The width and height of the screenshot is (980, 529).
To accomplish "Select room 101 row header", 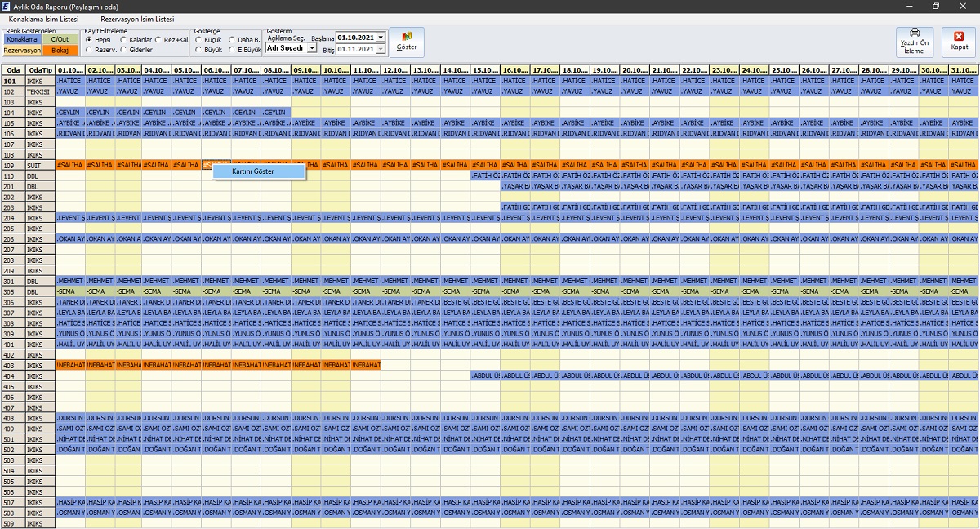I will click(12, 82).
